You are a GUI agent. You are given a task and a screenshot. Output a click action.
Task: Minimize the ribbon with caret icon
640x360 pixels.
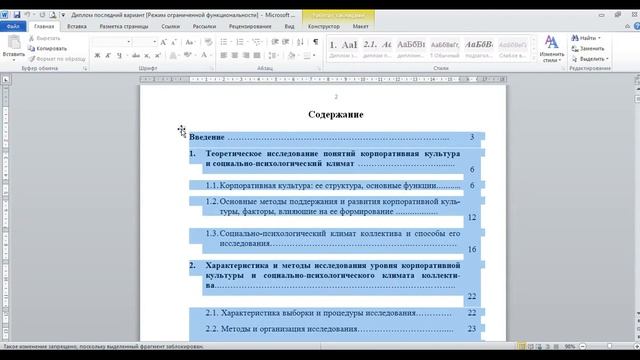coord(627,26)
